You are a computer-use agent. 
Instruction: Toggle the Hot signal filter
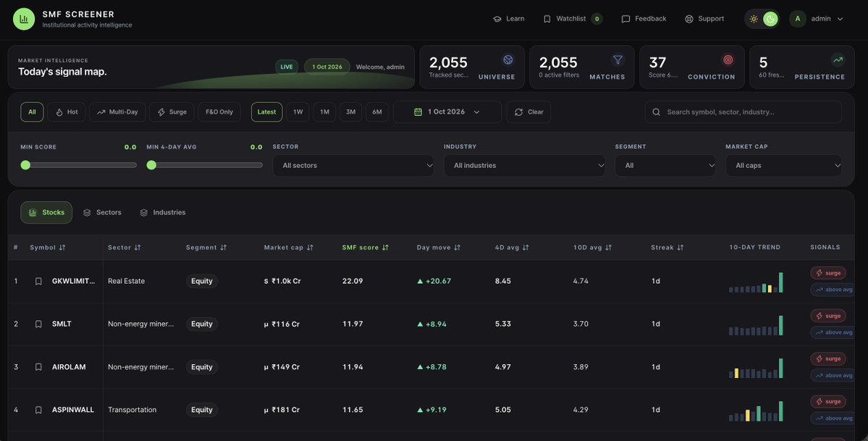click(67, 112)
